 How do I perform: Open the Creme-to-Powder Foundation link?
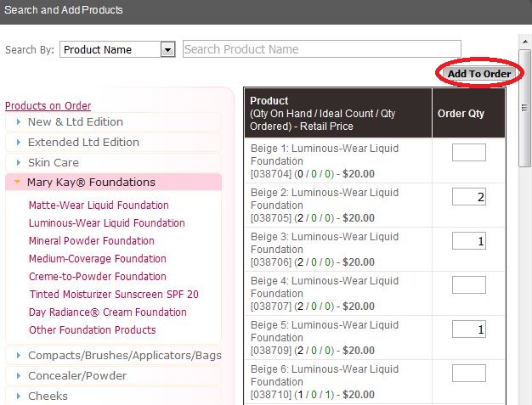pyautogui.click(x=98, y=277)
